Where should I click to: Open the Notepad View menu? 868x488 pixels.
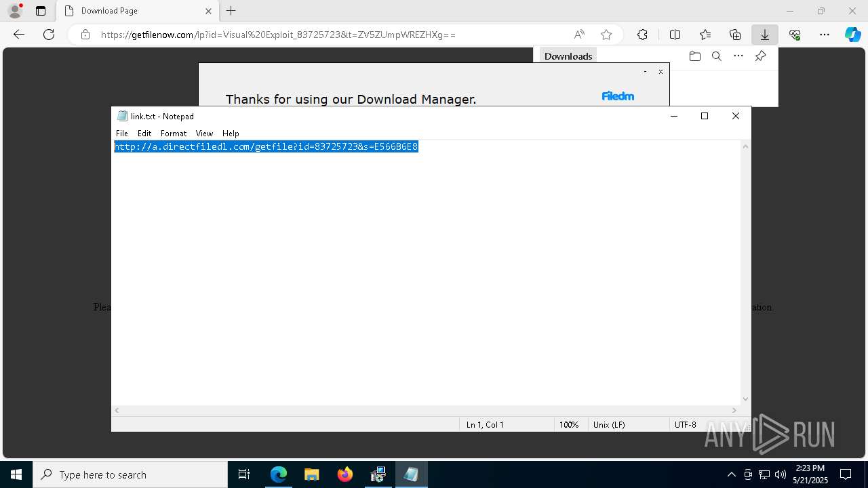click(204, 134)
